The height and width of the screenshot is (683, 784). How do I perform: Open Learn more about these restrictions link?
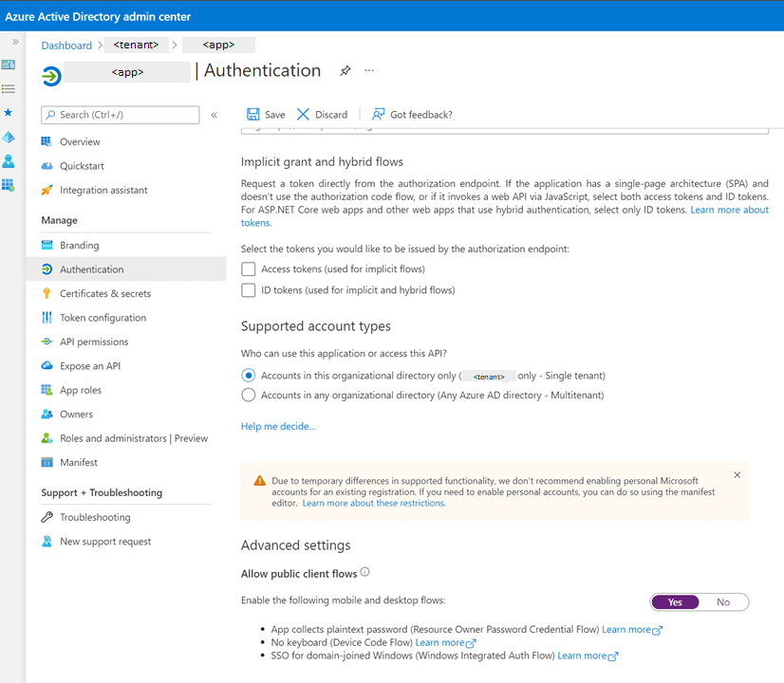click(x=374, y=503)
